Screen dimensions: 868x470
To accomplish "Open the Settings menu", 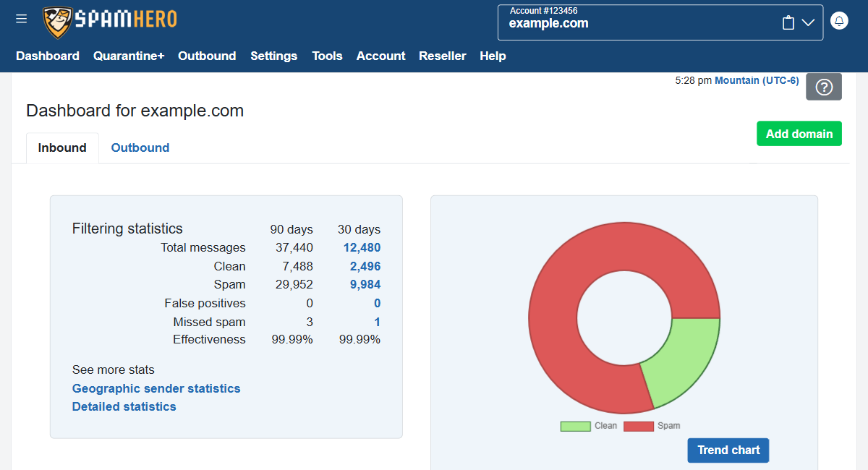I will pos(274,56).
